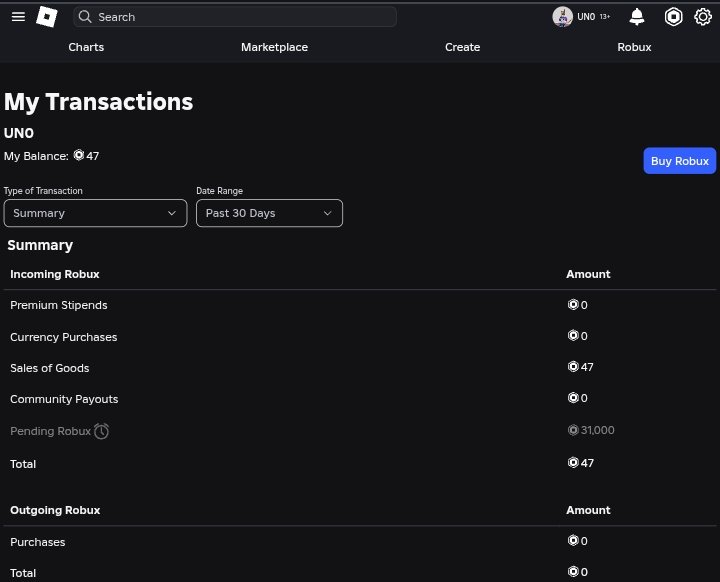The height and width of the screenshot is (582, 720).
Task: Click the Robux icon in the Pending Robux row
Action: [x=573, y=430]
